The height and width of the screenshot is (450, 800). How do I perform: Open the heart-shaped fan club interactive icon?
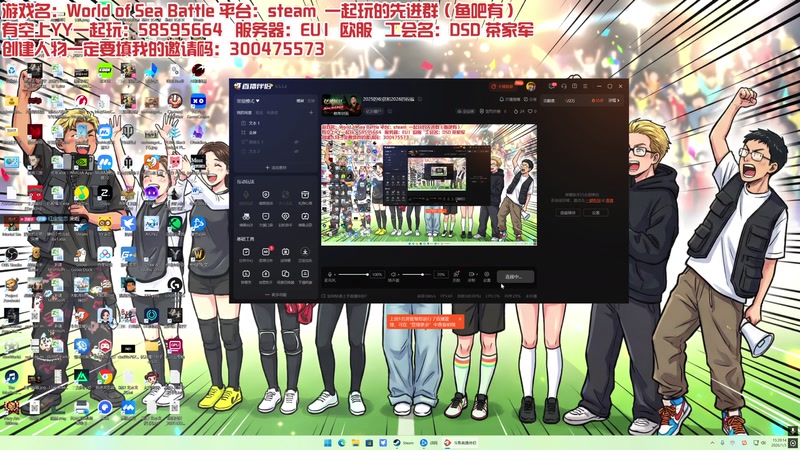285,216
